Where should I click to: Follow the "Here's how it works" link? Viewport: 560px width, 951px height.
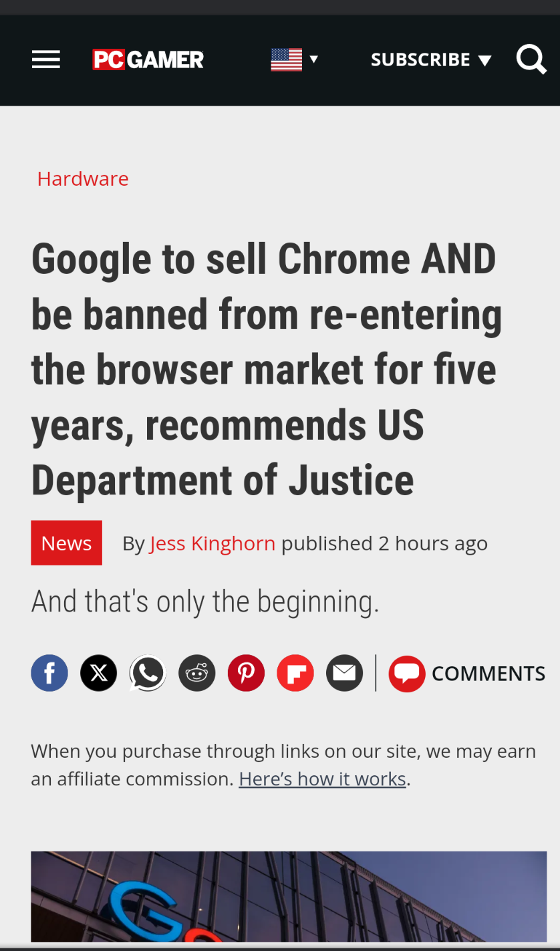323,779
